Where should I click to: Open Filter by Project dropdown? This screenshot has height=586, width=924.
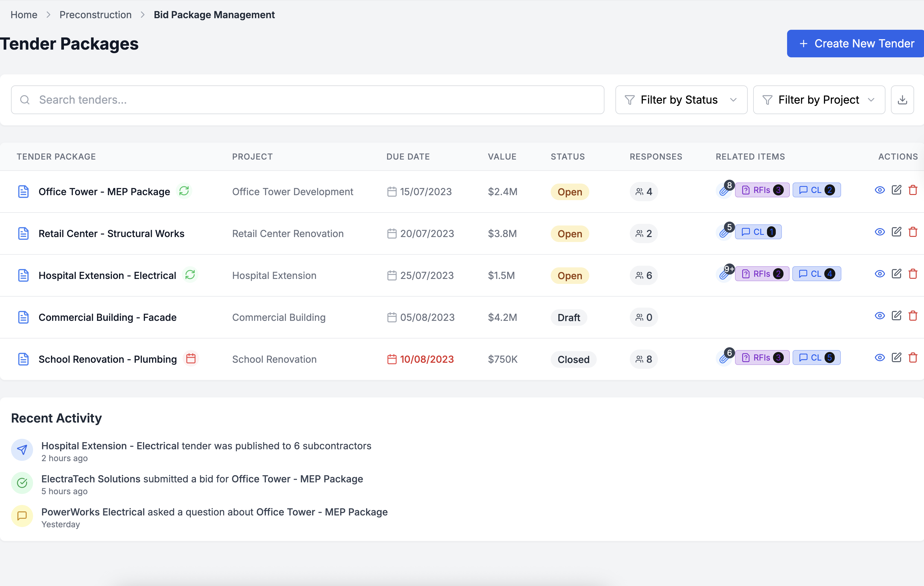point(819,100)
